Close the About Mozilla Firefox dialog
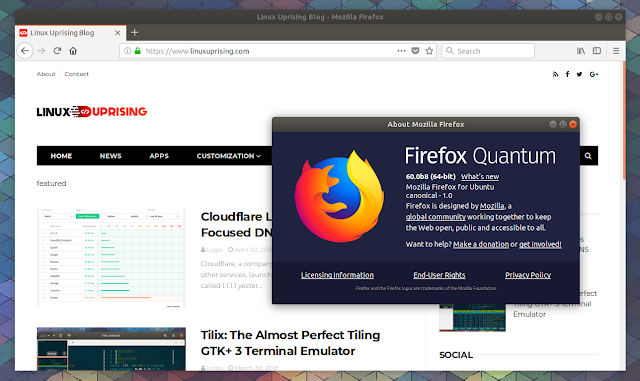640x381 pixels. click(573, 124)
